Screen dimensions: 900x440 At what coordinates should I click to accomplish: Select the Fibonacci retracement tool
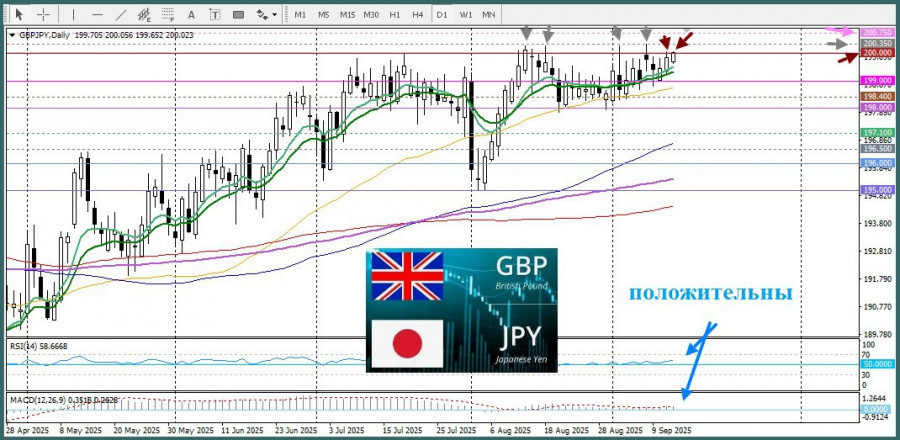click(x=171, y=15)
